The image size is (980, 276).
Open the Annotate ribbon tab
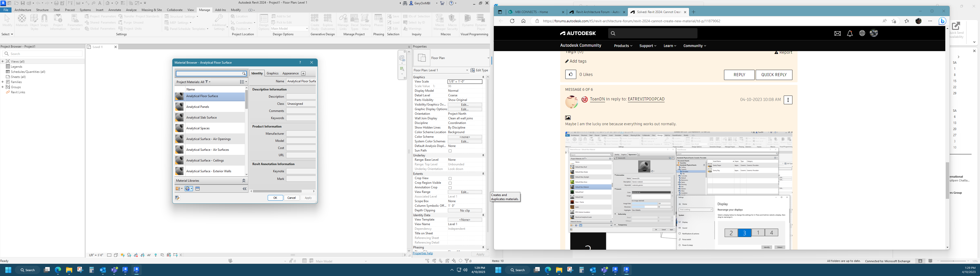(115, 10)
